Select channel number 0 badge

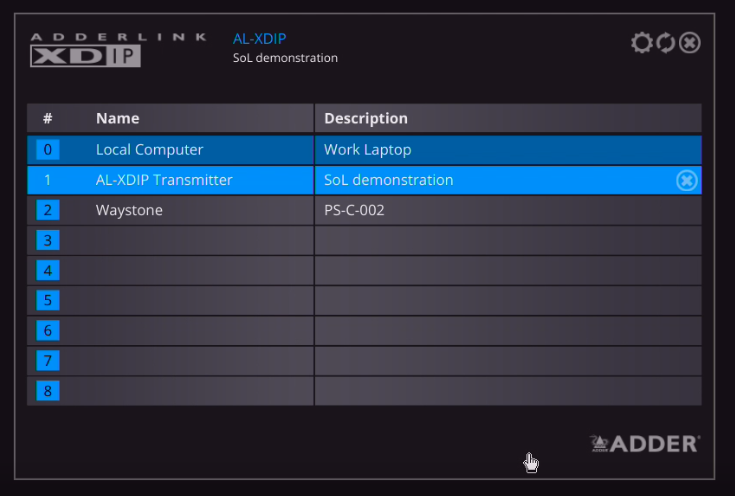coord(47,150)
